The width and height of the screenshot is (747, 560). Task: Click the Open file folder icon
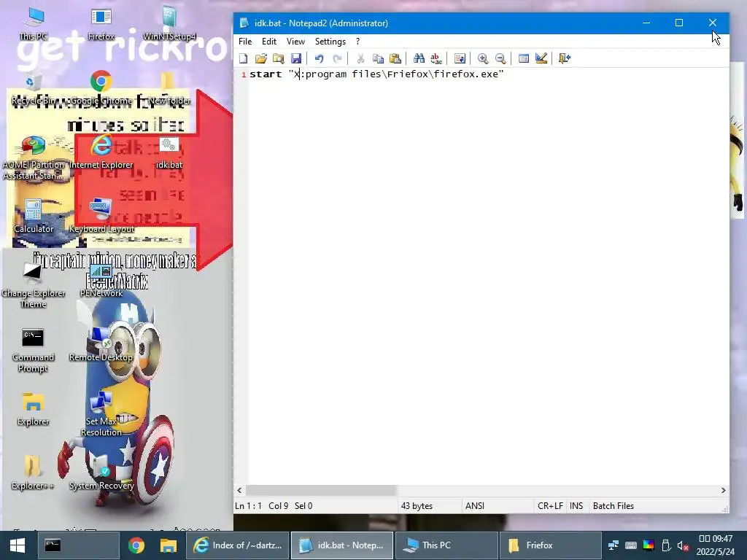click(260, 58)
